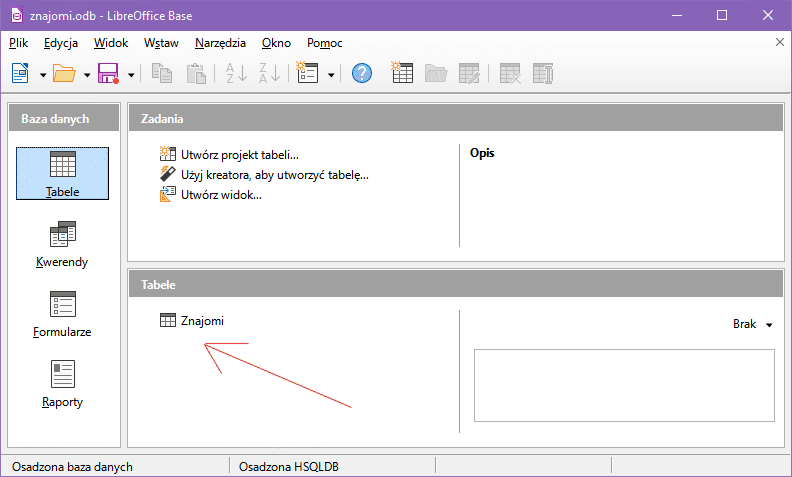This screenshot has width=792, height=477.
Task: Click Utwórz widok task
Action: click(x=221, y=194)
